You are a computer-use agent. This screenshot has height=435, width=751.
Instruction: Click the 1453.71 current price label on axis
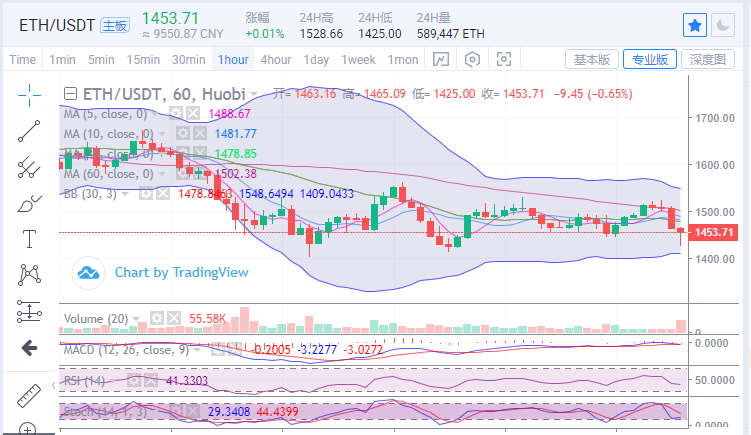[713, 232]
